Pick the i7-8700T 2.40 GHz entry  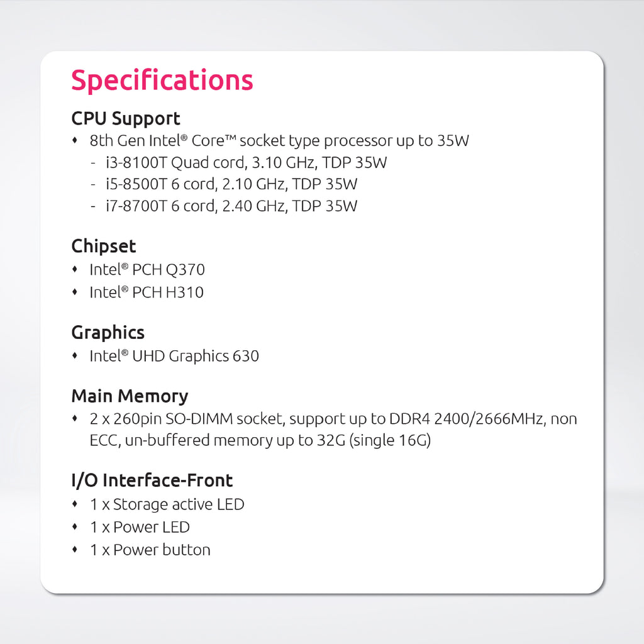click(231, 206)
